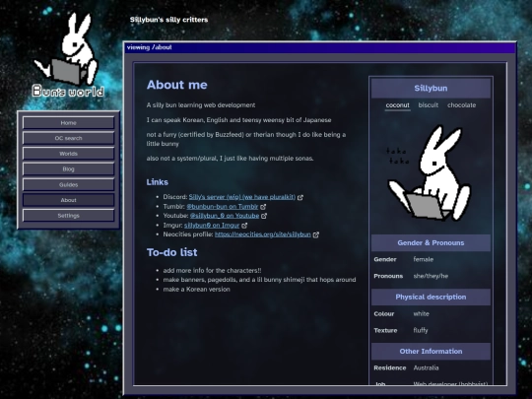This screenshot has width=532, height=399.
Task: Click the rabbit with laptop illustration
Action: pos(430,173)
